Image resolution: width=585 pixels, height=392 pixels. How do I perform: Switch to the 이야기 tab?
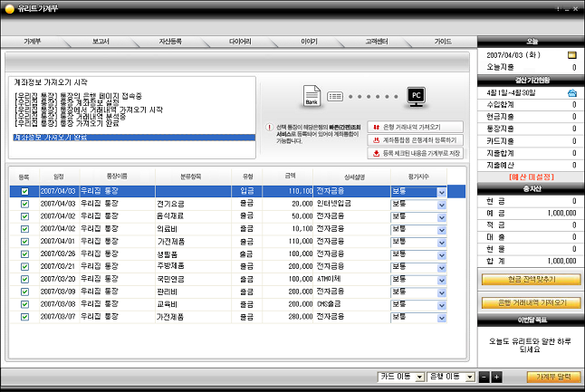point(309,42)
